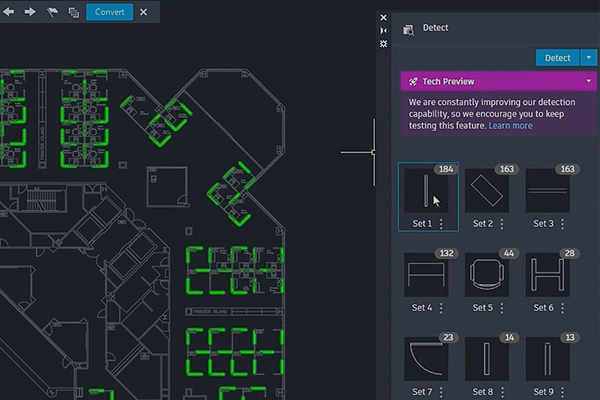Screen dimensions: 600x400
Task: Click the auto-hide icon on the Detect palette
Action: coord(384,31)
